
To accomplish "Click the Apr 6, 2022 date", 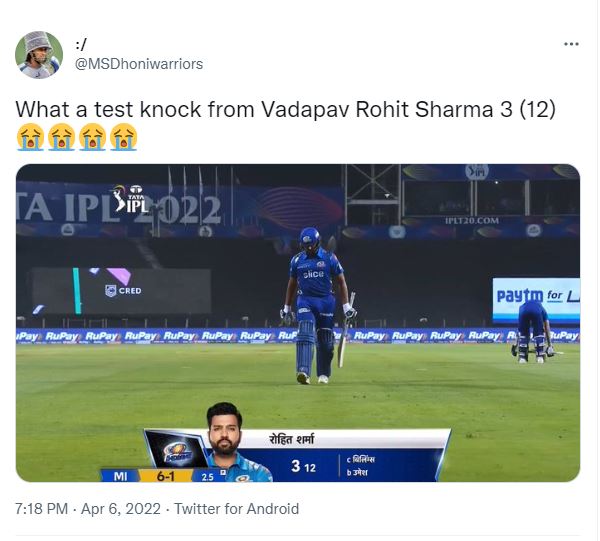I will tap(121, 509).
